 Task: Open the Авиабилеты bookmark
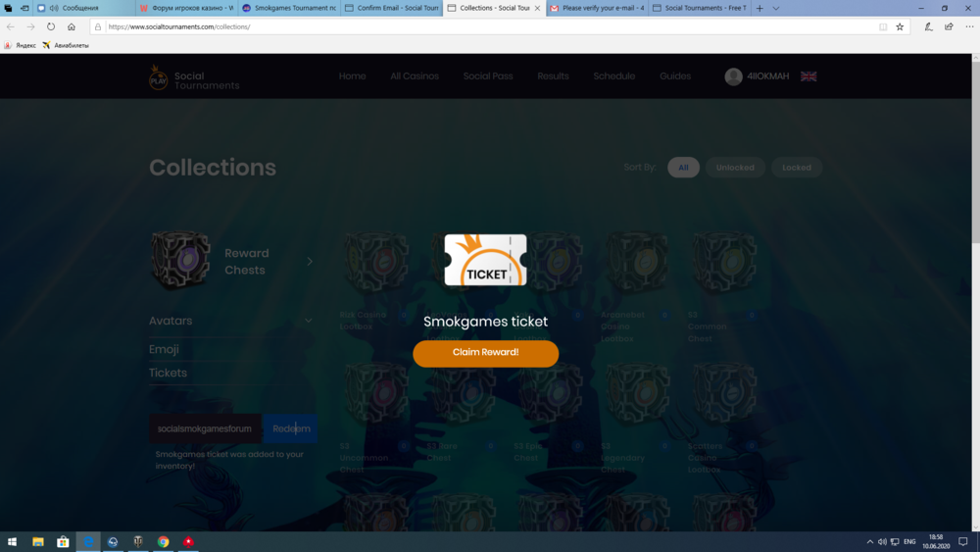pos(66,45)
